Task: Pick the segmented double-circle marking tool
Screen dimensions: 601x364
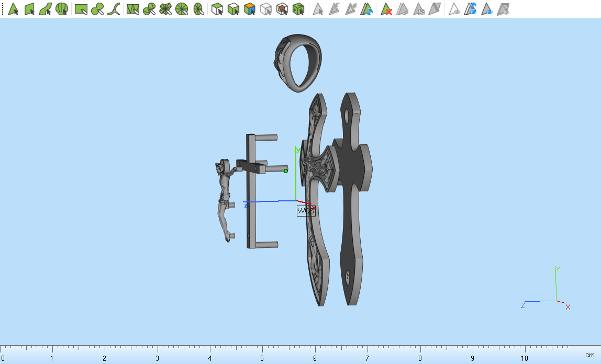Action: click(149, 9)
